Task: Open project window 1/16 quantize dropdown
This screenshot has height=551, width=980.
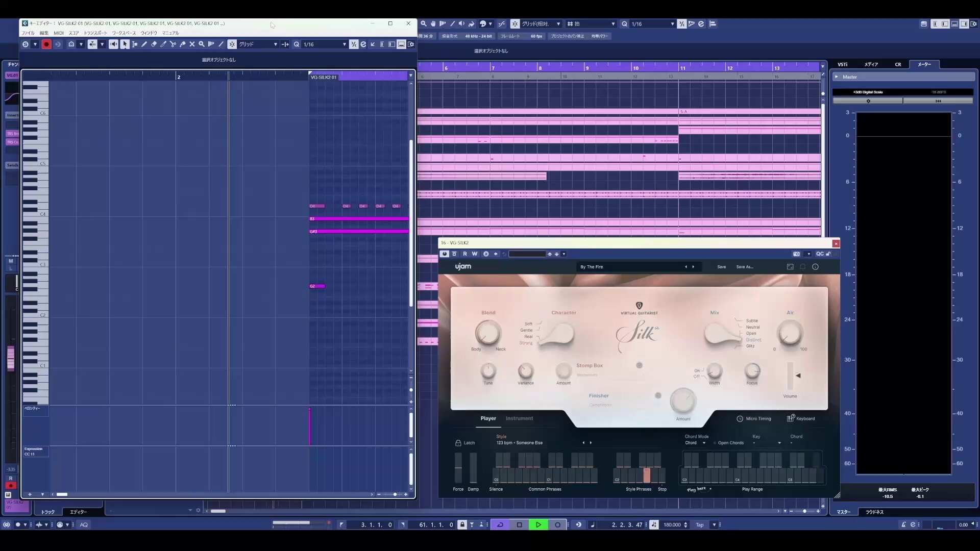Action: (653, 24)
